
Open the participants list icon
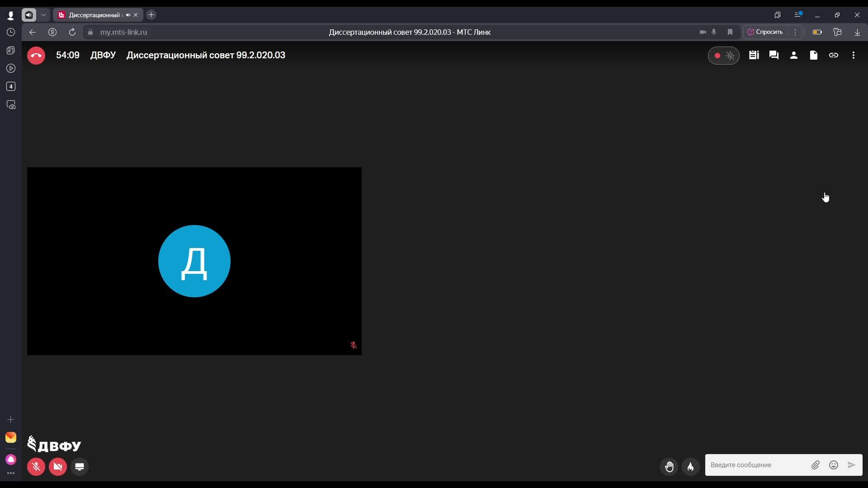click(793, 55)
